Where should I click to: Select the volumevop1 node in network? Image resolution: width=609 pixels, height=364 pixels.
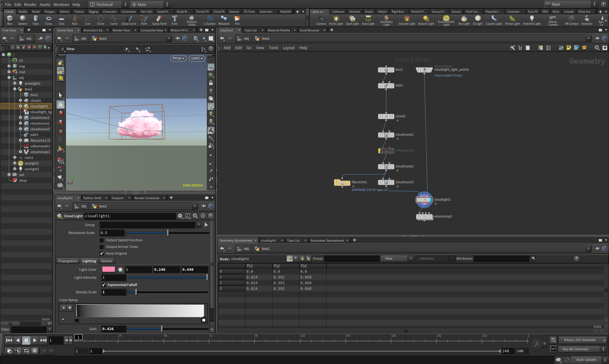tap(424, 217)
